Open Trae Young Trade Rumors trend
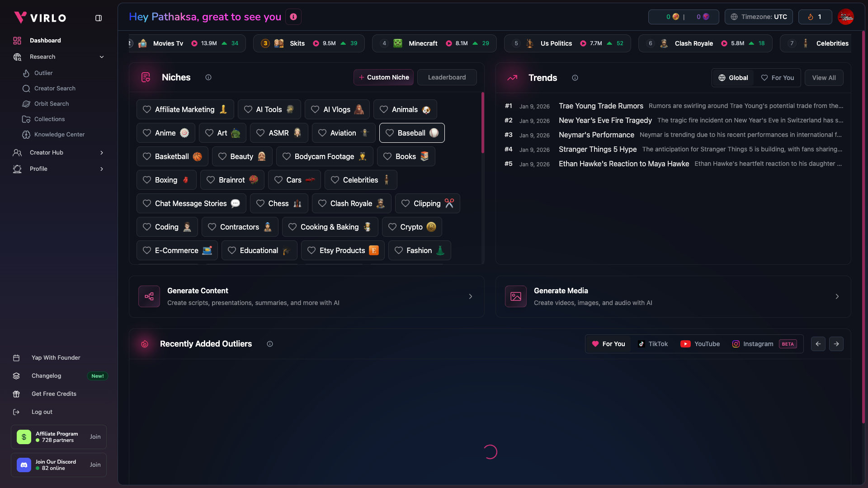Image resolution: width=868 pixels, height=488 pixels. point(601,106)
